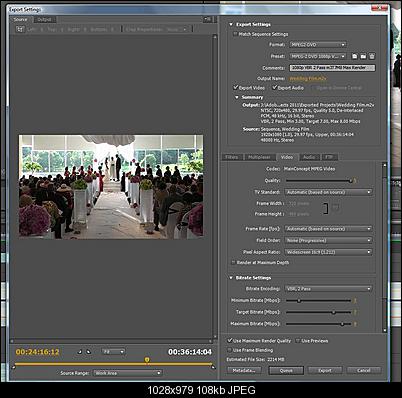Click the yellow playhead marker on the timeline
402x398 pixels.
pyautogui.click(x=147, y=360)
